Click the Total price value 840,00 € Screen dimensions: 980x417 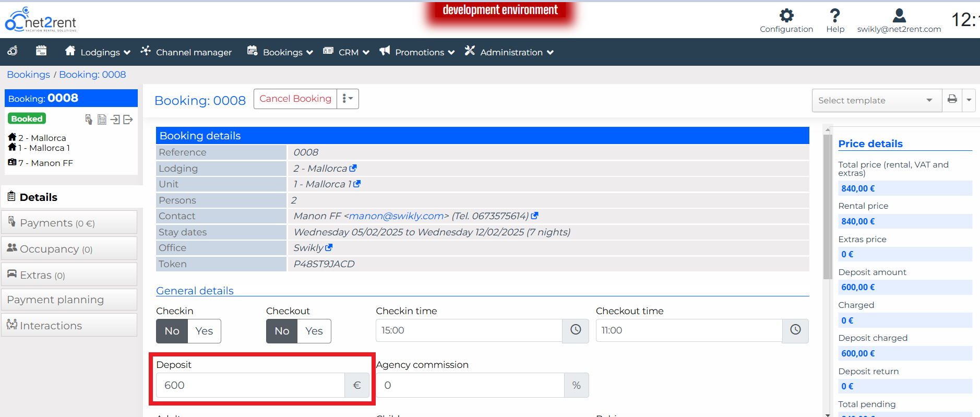858,188
